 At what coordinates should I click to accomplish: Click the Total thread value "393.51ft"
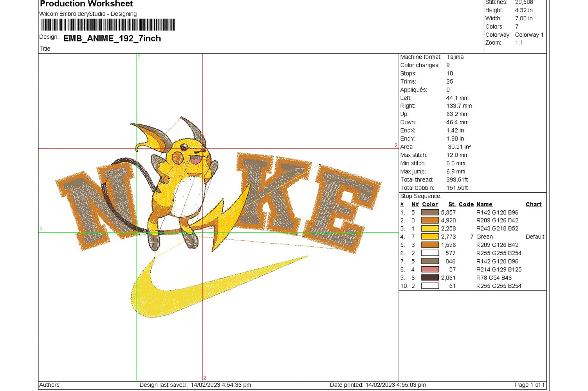[457, 180]
